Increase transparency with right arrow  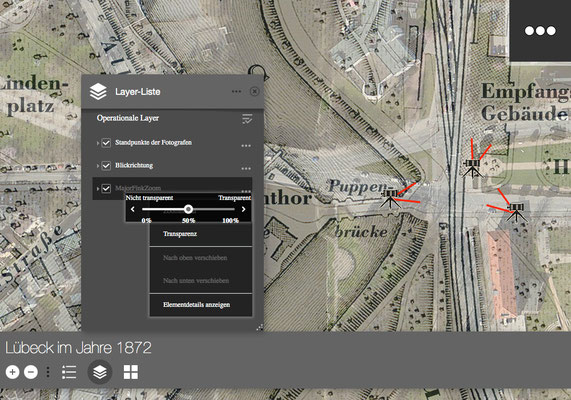point(243,209)
